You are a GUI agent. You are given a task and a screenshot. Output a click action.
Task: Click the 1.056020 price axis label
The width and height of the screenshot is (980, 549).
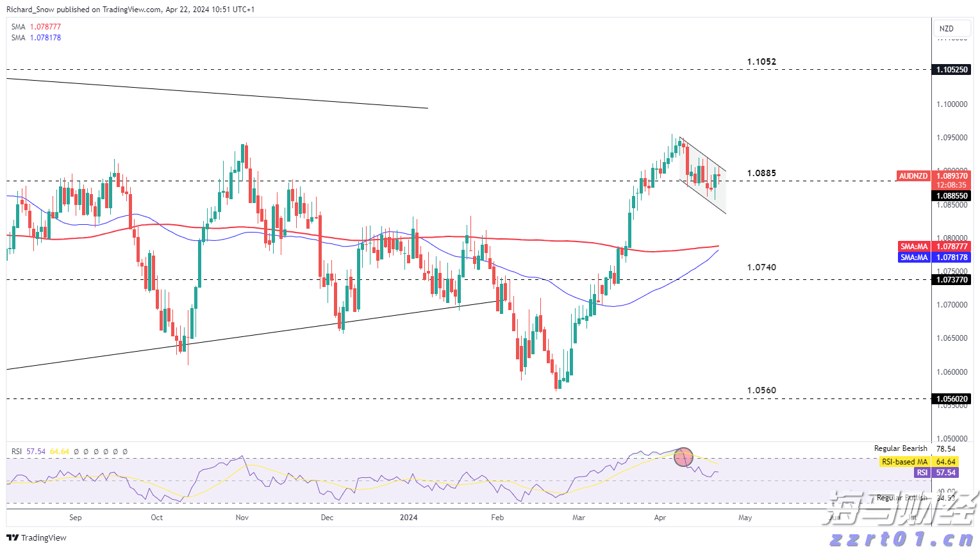951,399
